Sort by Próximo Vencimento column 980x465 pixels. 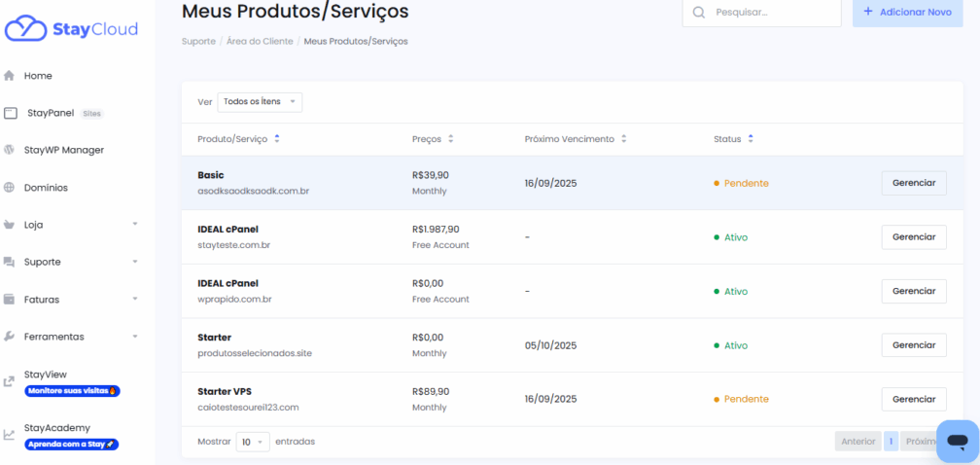(576, 139)
